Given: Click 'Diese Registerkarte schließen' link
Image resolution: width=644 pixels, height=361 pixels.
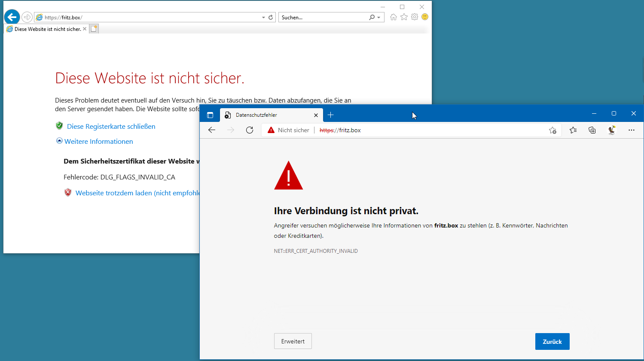Looking at the screenshot, I should coord(111,126).
